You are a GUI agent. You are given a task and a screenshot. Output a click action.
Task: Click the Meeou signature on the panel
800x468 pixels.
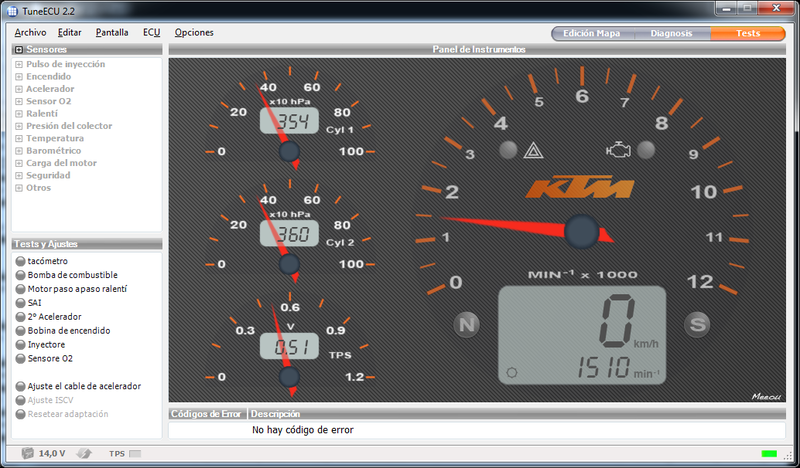click(766, 397)
